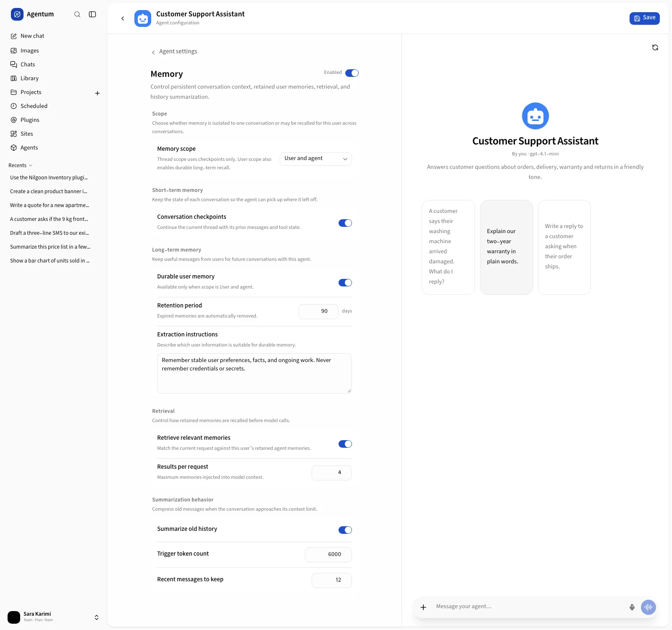
Task: Save the agent configuration
Action: 644,18
